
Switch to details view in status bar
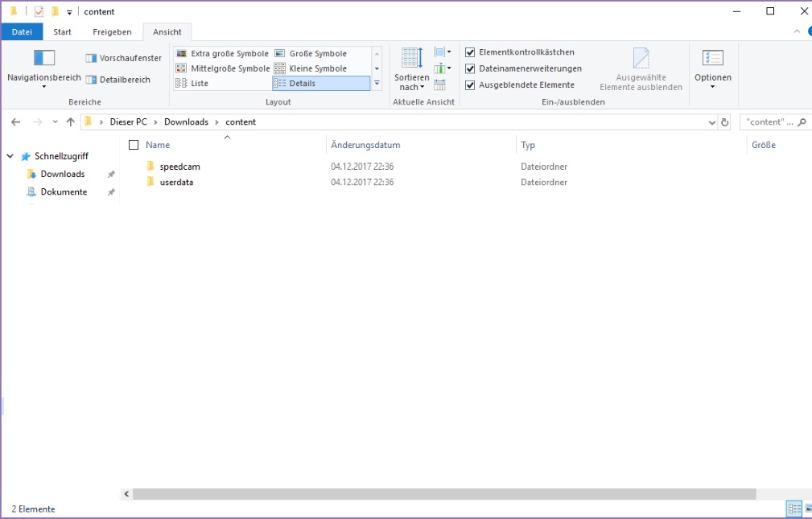(793, 509)
